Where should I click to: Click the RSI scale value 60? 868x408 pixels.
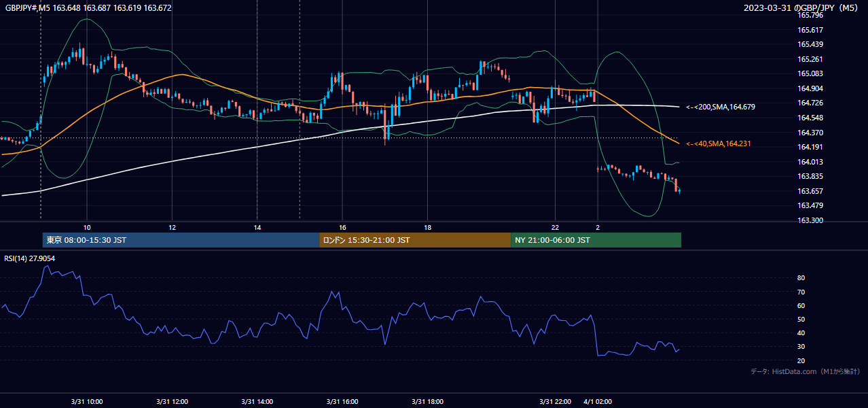coord(801,305)
